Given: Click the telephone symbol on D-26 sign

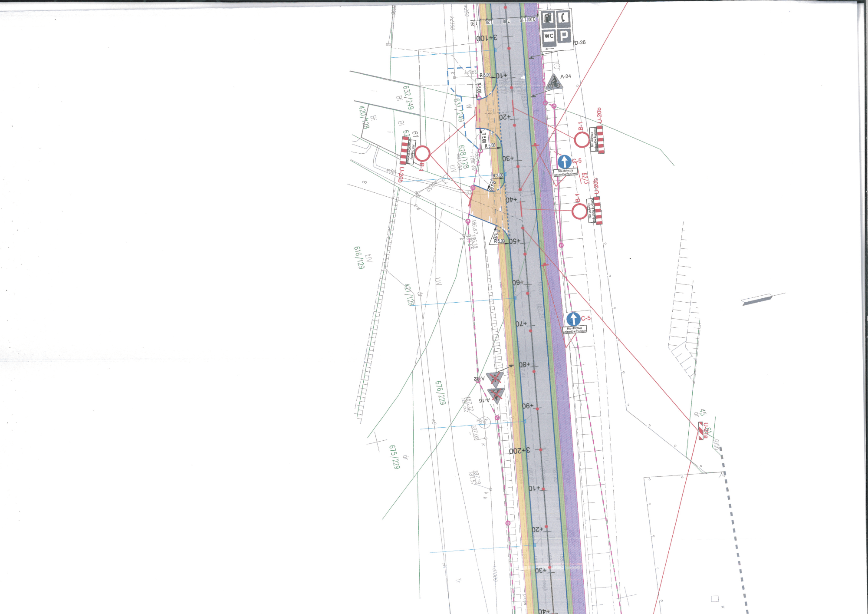Looking at the screenshot, I should (564, 18).
